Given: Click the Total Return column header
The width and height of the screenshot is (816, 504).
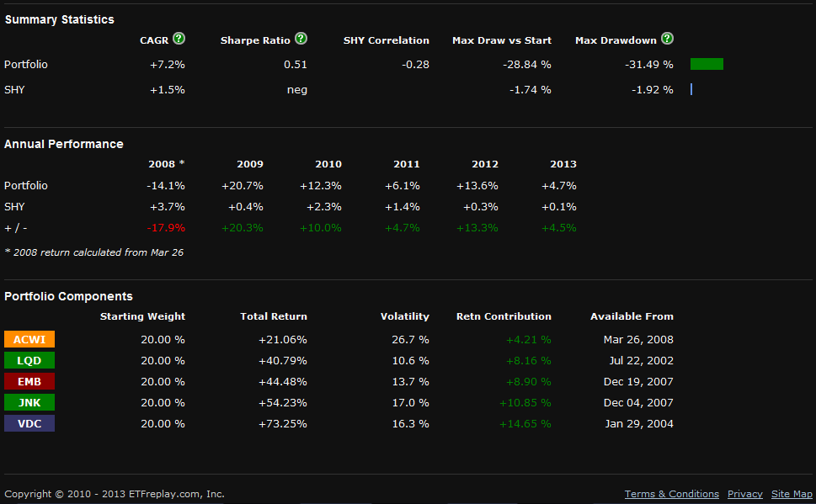Looking at the screenshot, I should 274,316.
